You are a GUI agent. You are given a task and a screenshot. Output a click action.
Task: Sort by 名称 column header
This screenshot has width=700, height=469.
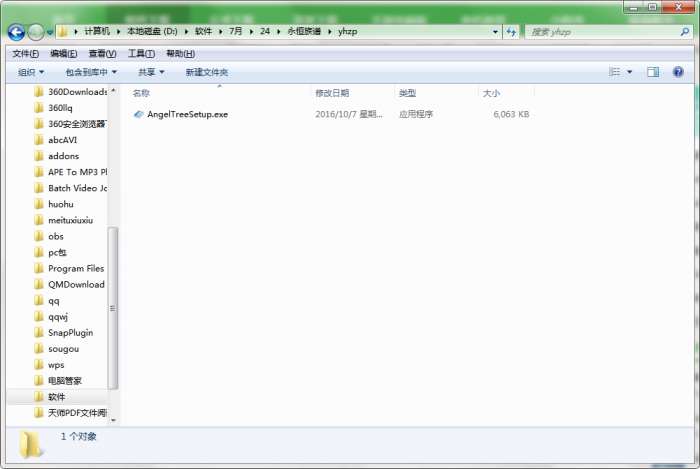141,93
